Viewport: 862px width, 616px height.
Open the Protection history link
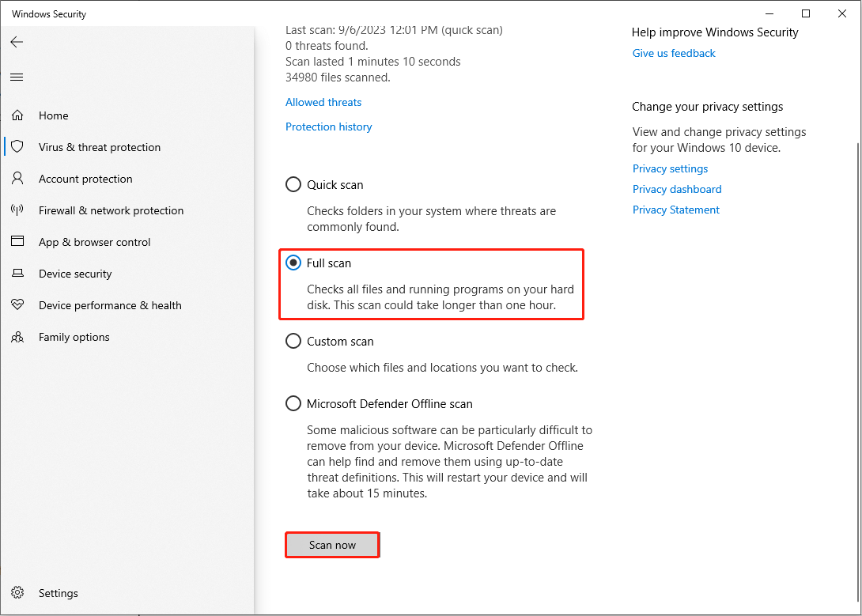click(x=328, y=127)
